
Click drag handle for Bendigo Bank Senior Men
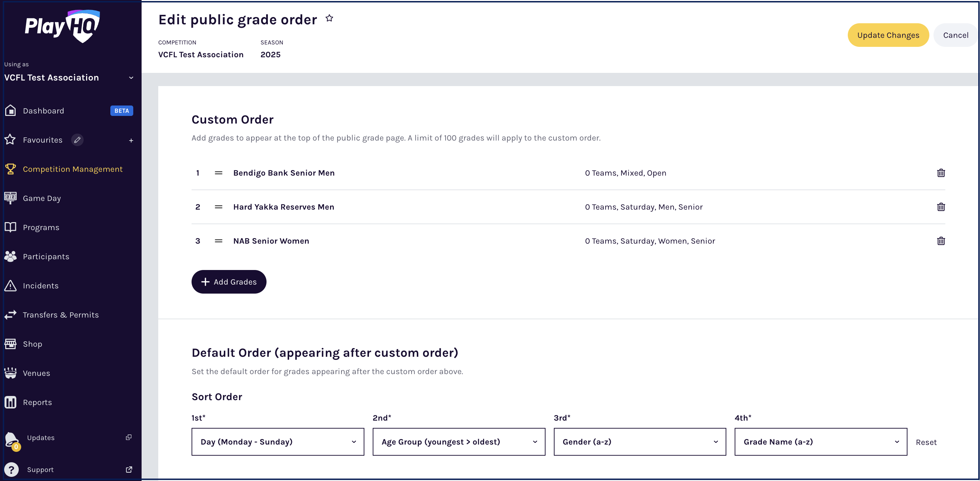coord(218,173)
